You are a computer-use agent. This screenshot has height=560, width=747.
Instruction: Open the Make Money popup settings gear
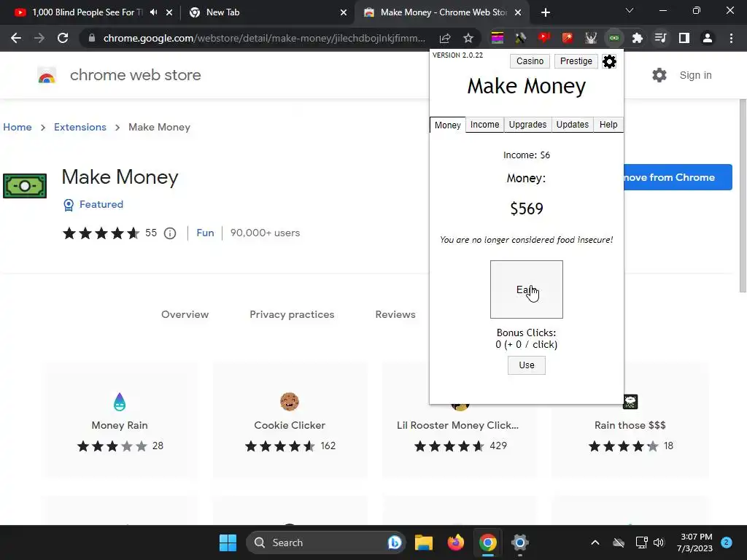point(609,61)
